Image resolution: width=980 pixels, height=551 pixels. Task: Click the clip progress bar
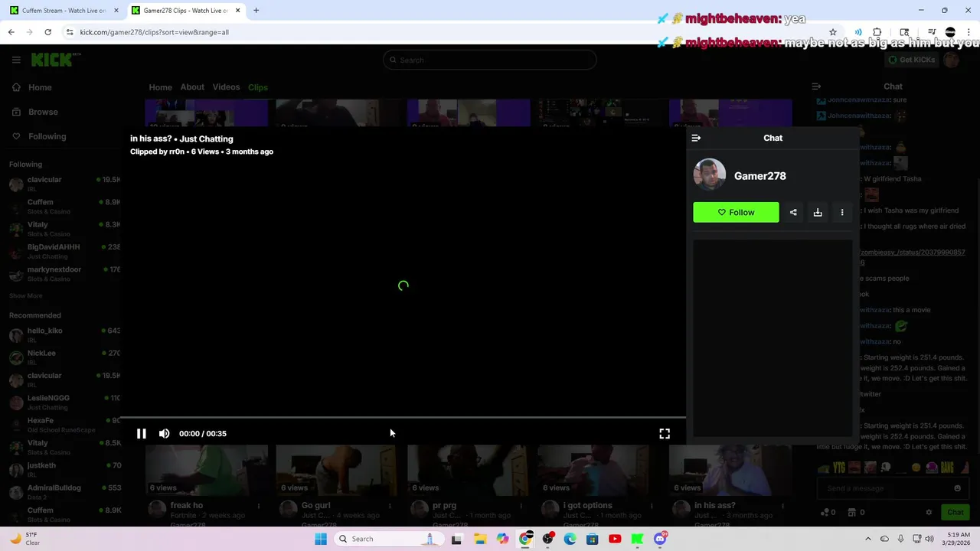coord(403,418)
